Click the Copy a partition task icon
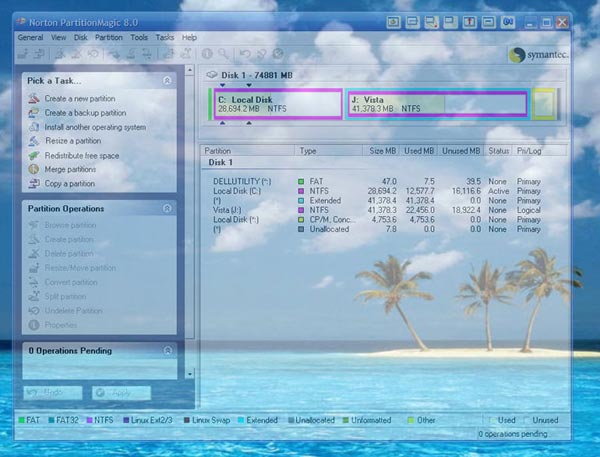600x457 pixels. [34, 183]
